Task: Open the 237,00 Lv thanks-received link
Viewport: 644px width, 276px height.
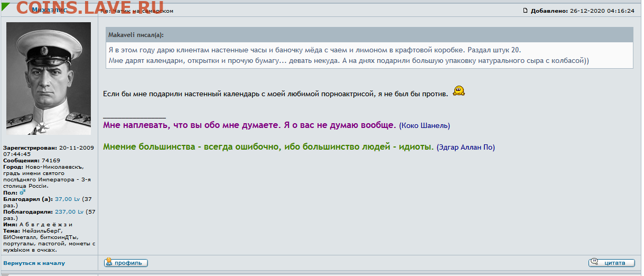Action: 69,211
